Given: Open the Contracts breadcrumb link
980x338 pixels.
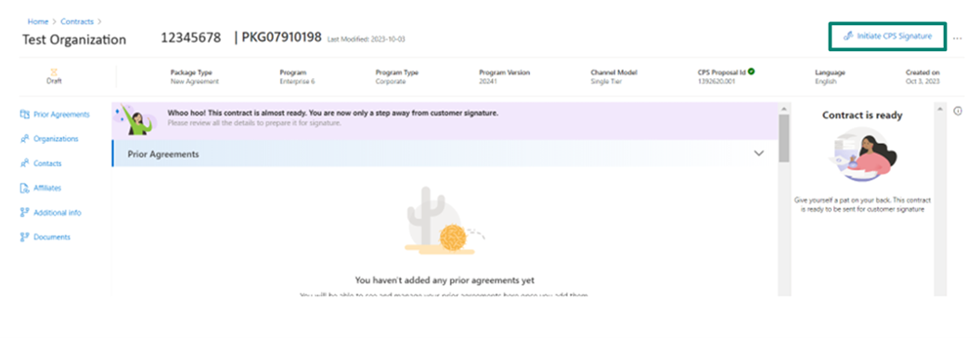Looking at the screenshot, I should (77, 22).
